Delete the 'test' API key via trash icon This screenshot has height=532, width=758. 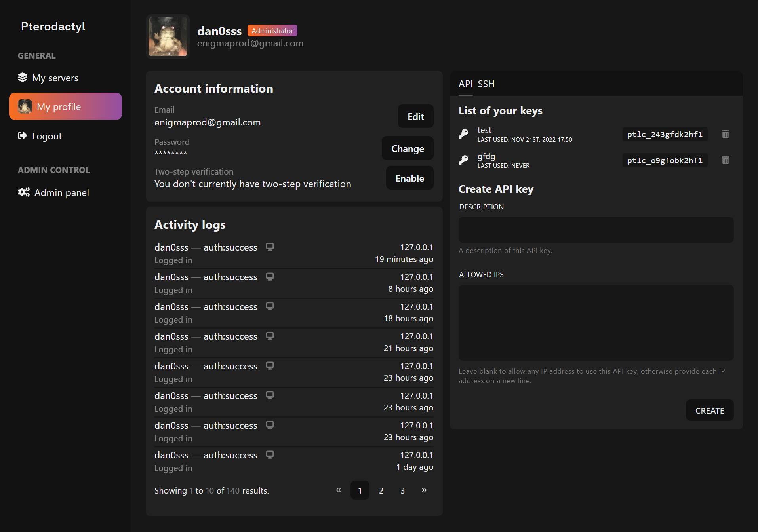click(x=725, y=134)
